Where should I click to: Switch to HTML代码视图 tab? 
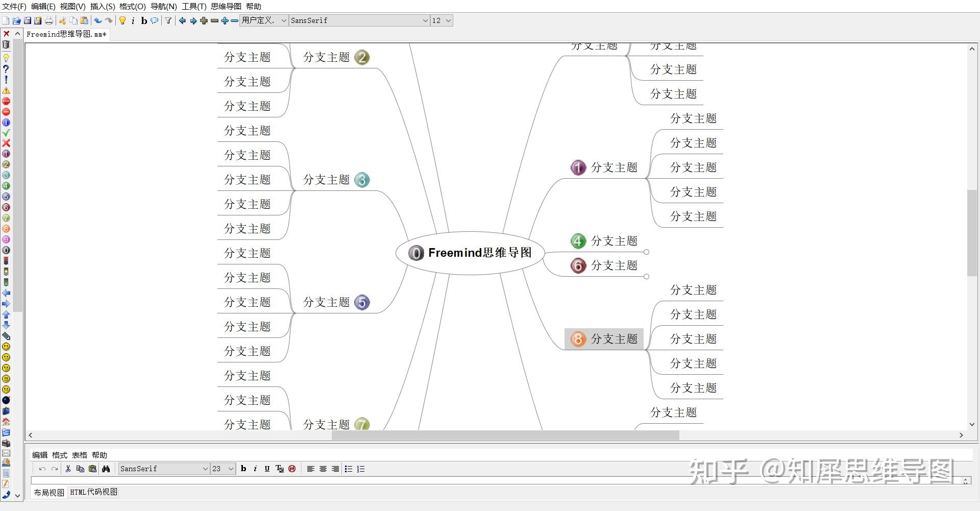pyautogui.click(x=93, y=492)
